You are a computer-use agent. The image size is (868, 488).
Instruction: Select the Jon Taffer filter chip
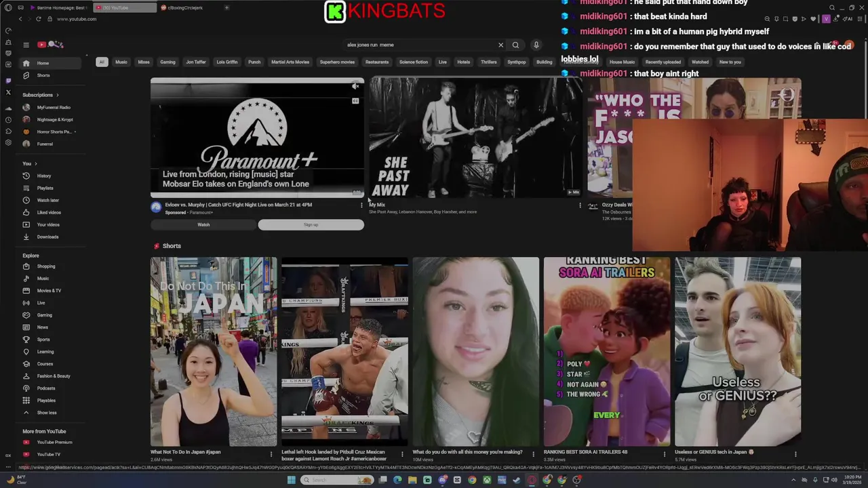coord(196,62)
